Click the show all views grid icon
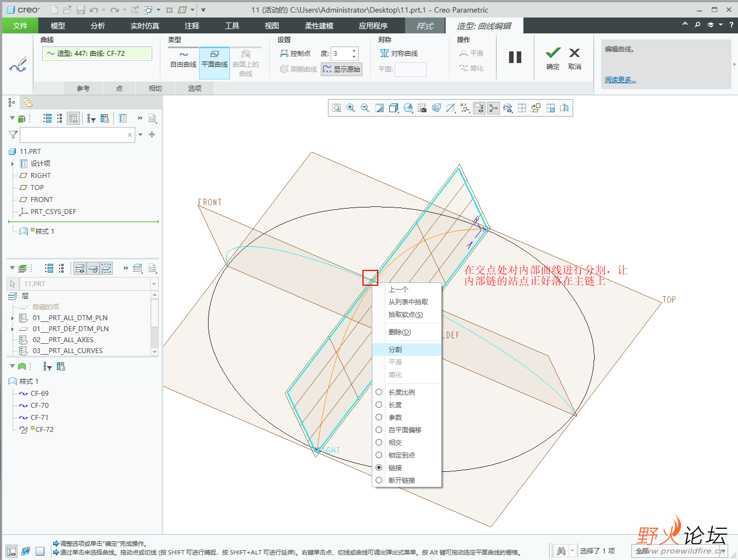 point(522,108)
